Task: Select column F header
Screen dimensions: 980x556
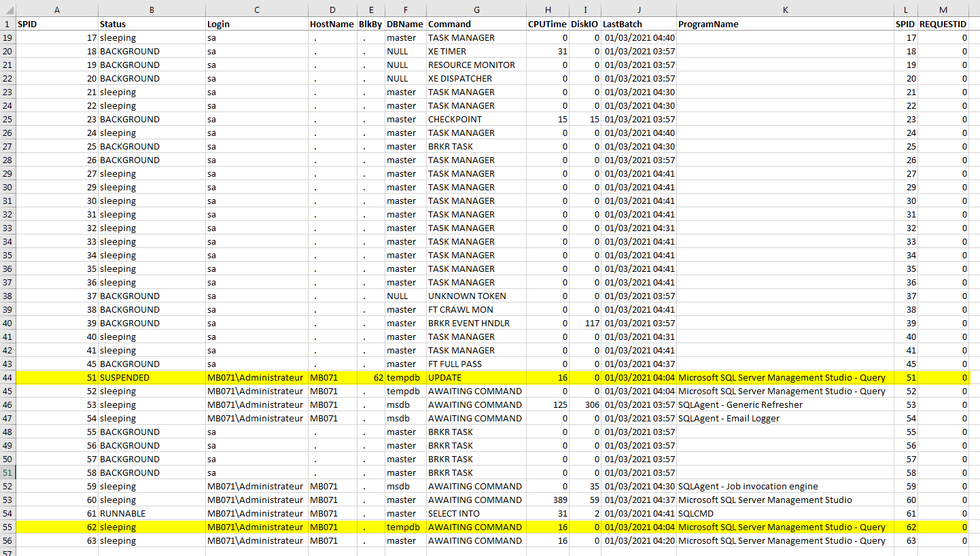Action: tap(406, 10)
